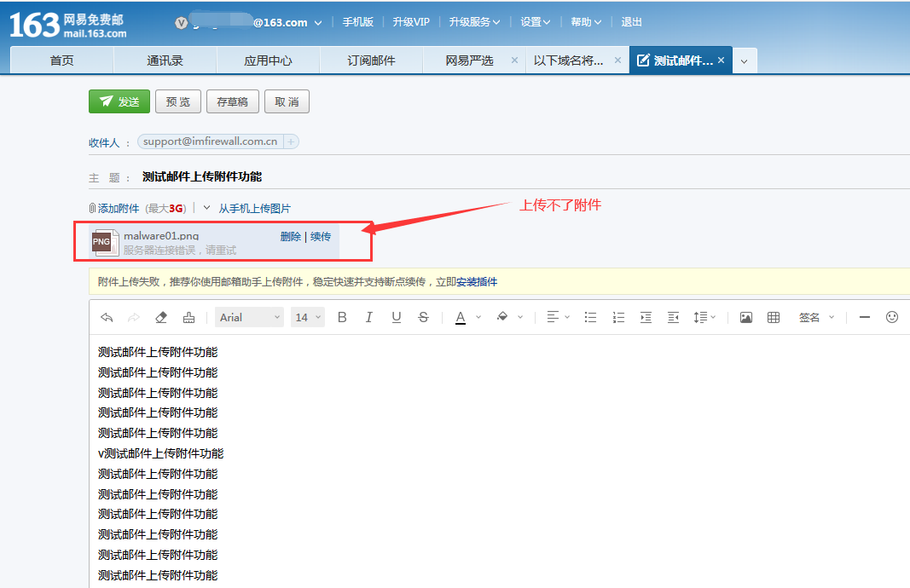910x588 pixels.
Task: Toggle underline text formatting
Action: [397, 317]
